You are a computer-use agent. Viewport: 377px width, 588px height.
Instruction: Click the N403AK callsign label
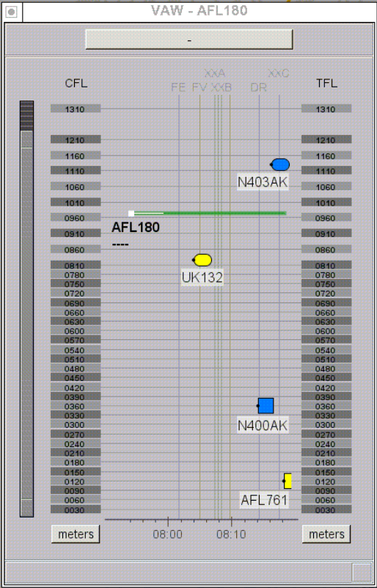point(263,182)
